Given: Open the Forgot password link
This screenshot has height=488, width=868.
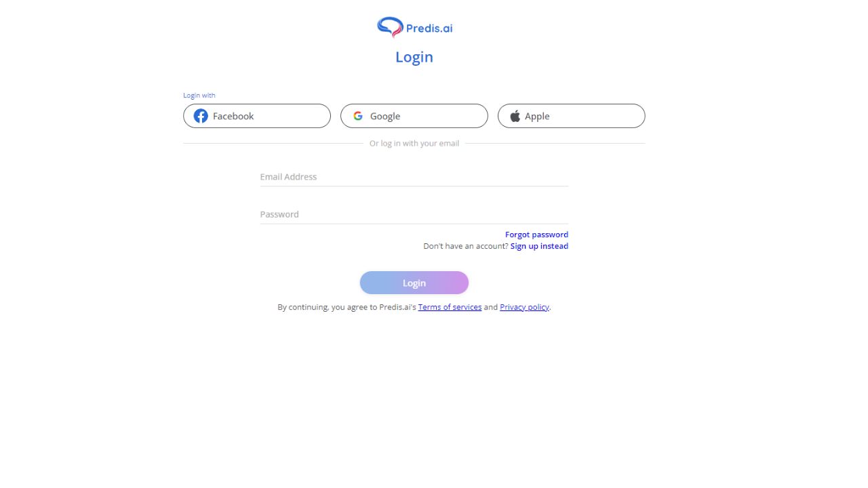Looking at the screenshot, I should tap(536, 235).
